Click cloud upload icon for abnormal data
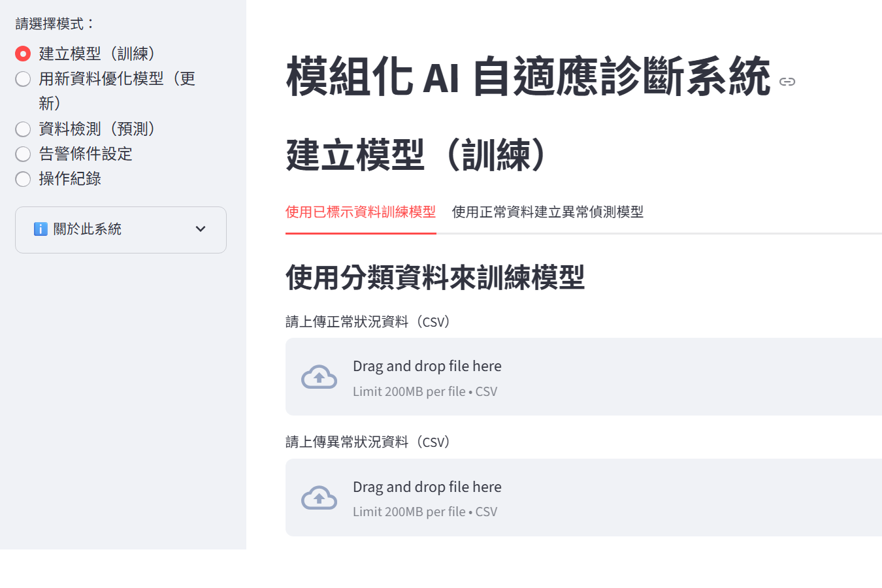The height and width of the screenshot is (588, 882). tap(319, 498)
